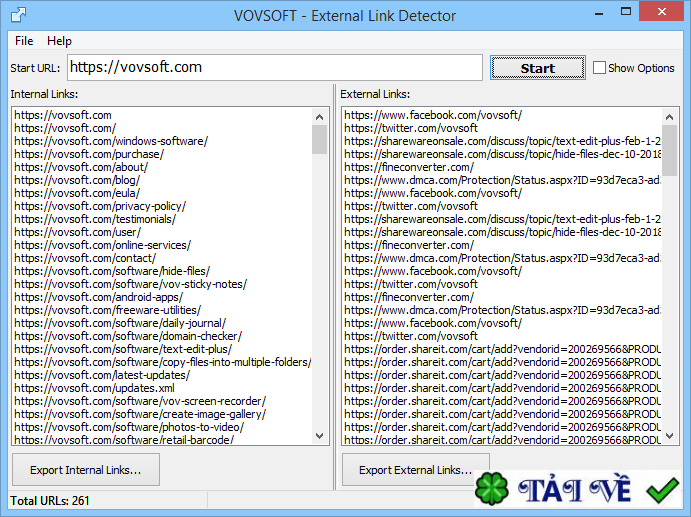691x517 pixels.
Task: Click the Internal Links: label
Action: coord(44,94)
